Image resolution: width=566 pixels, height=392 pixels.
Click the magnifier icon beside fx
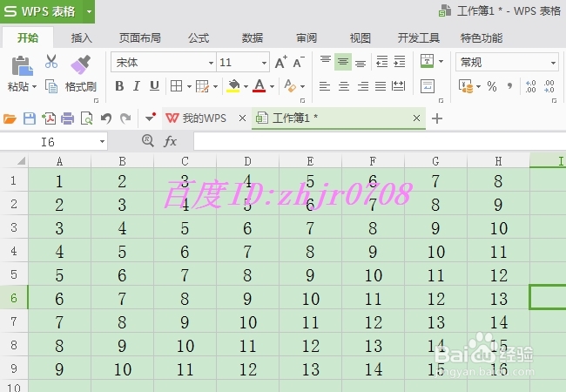coord(148,140)
